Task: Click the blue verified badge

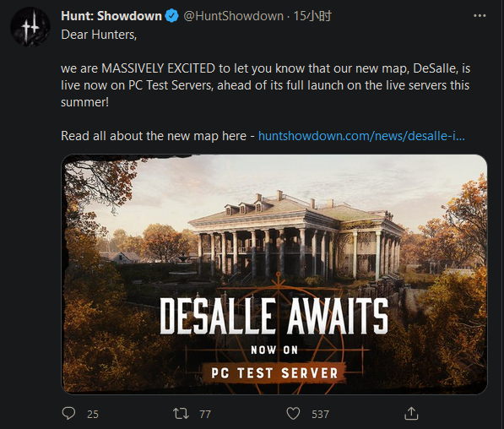Action: point(171,16)
